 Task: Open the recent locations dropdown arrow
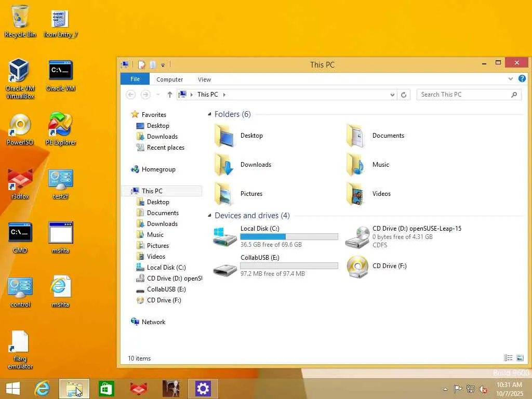(x=158, y=95)
